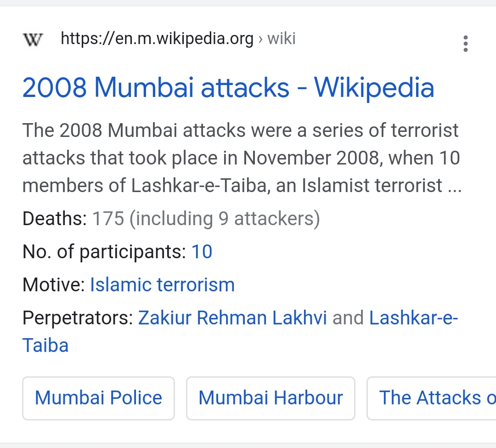Tap the Mumbai Harbour chip
Viewport: 496px width, 448px height.
271,398
